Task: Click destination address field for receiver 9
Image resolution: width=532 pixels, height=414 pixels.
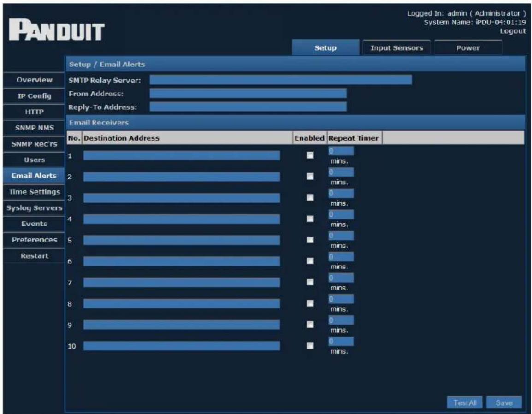Action: (x=182, y=325)
